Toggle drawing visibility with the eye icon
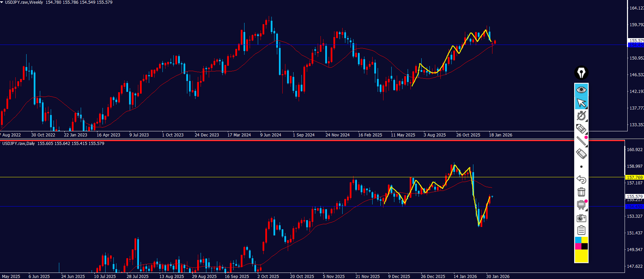This screenshot has height=279, width=644. coord(581,90)
